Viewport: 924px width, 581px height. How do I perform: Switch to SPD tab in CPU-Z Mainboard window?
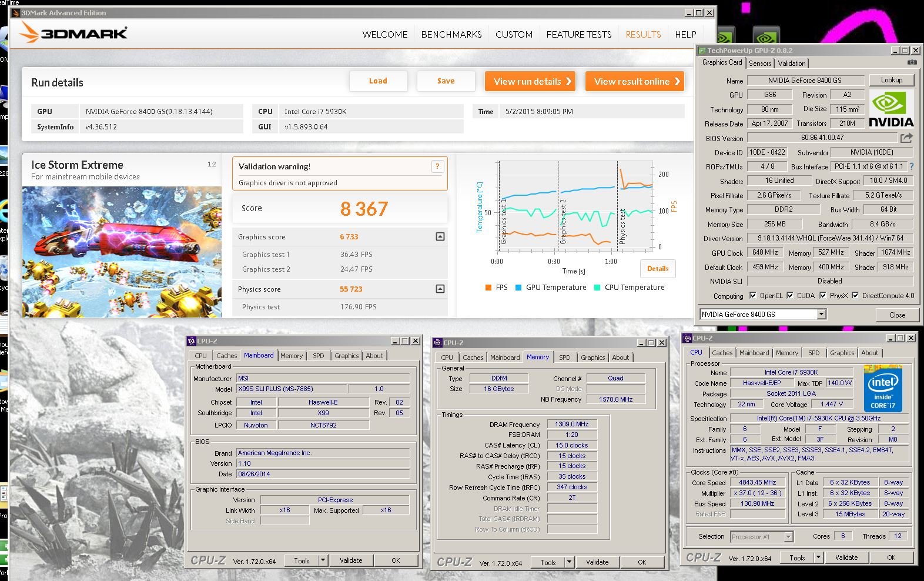(x=319, y=356)
